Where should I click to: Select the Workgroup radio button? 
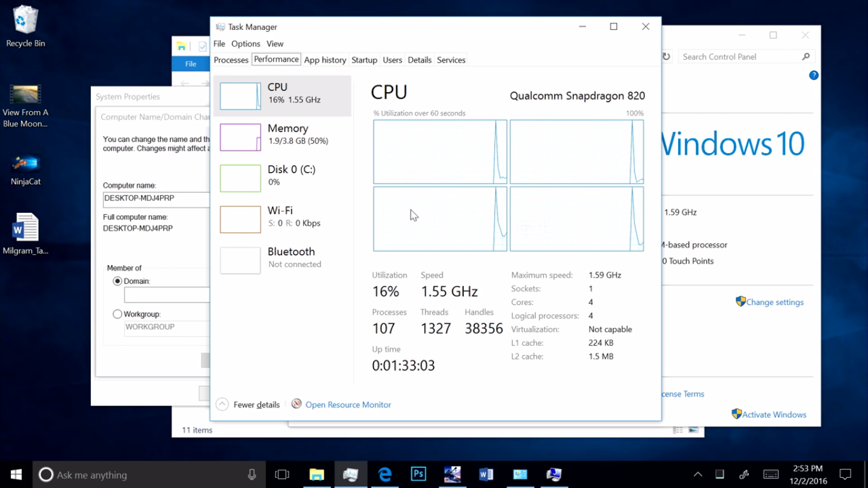click(118, 314)
